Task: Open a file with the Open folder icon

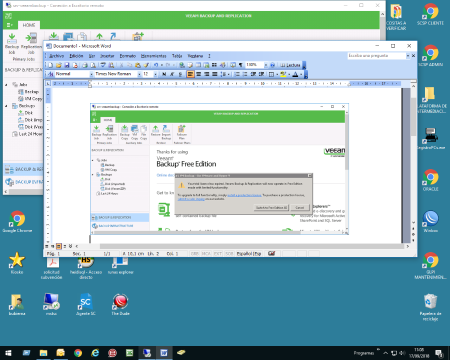Action: [x=59, y=65]
